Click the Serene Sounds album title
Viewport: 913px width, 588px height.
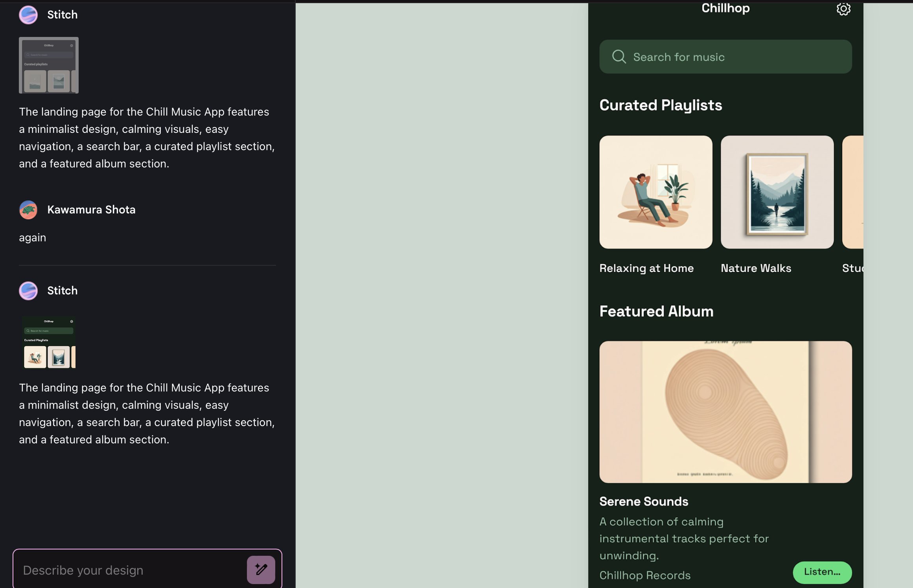(x=643, y=502)
